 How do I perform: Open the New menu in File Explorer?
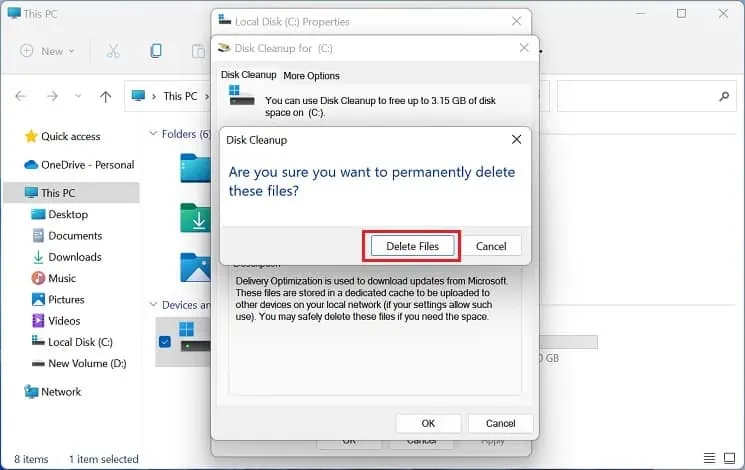(48, 51)
